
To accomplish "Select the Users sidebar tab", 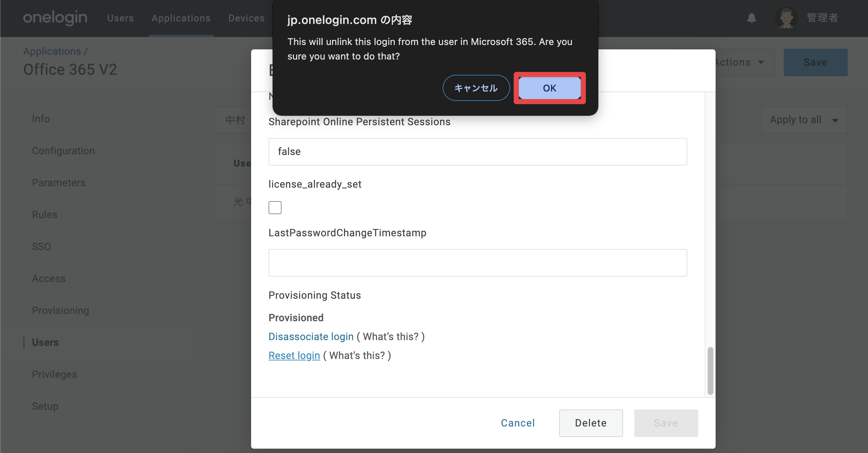I will click(45, 343).
